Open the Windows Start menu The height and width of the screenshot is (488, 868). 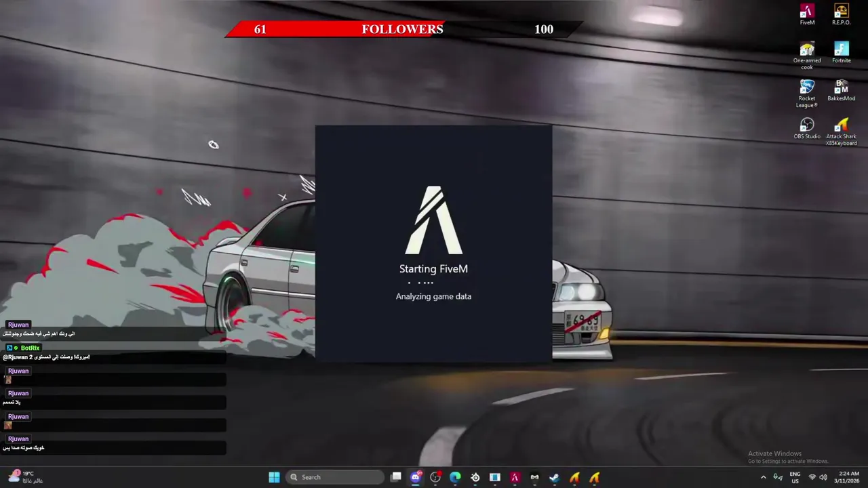point(274,477)
